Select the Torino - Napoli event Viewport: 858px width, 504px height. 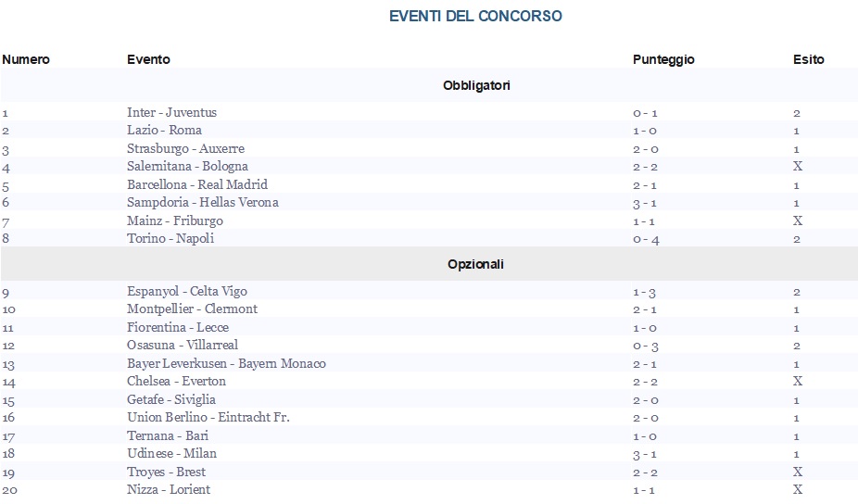point(170,238)
